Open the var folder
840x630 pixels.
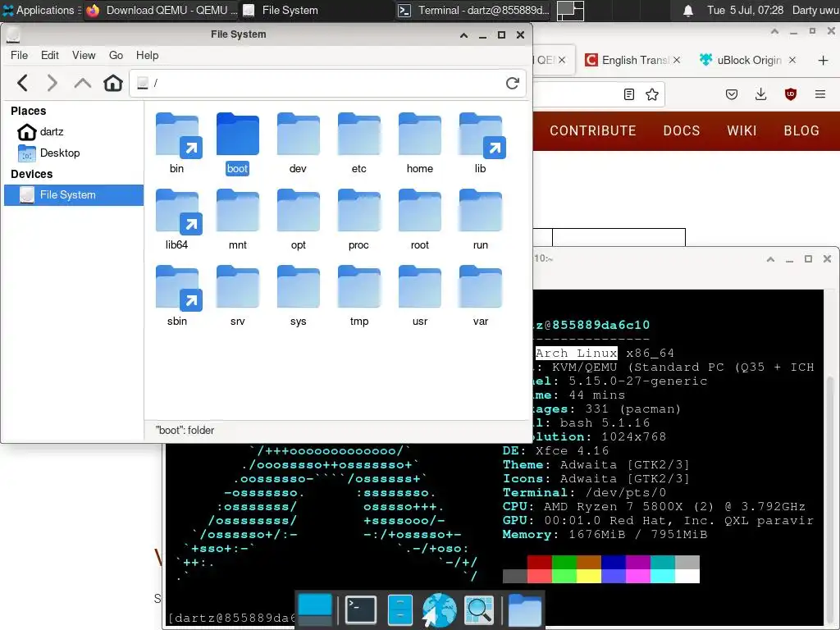(481, 296)
